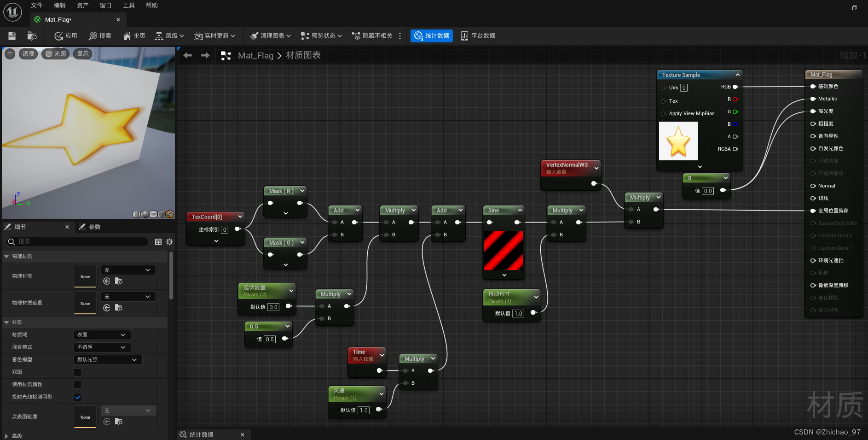868x440 pixels.
Task: Enable the Two Sided (双面) checkbox
Action: (x=78, y=372)
